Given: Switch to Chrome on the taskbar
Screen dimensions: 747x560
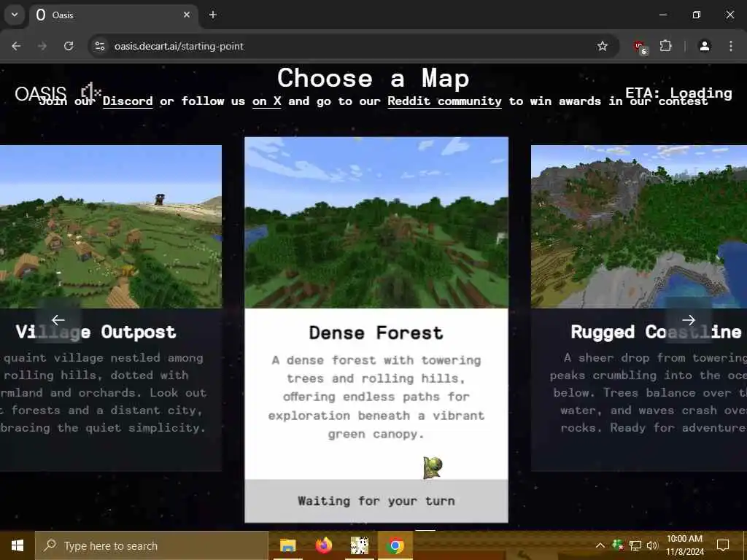Looking at the screenshot, I should click(x=395, y=545).
